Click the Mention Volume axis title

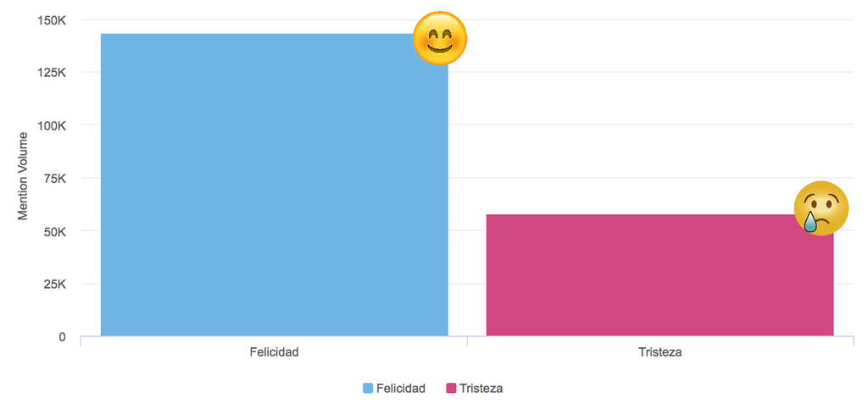[23, 176]
